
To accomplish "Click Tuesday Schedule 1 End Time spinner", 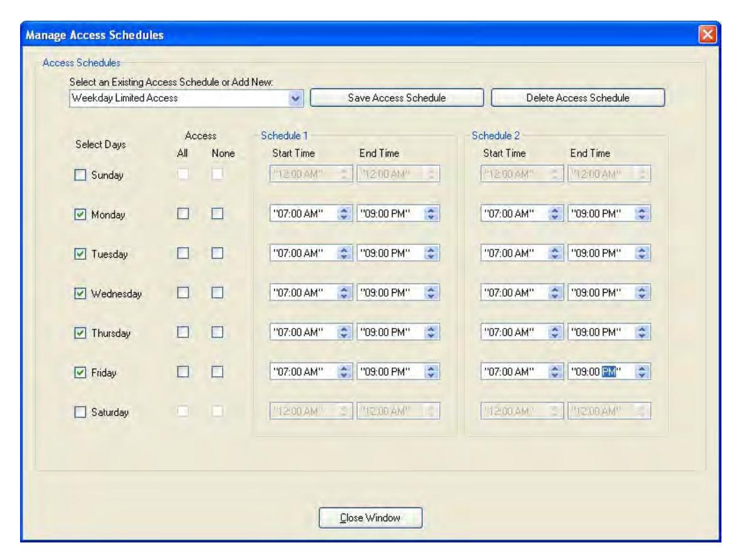I will click(431, 253).
